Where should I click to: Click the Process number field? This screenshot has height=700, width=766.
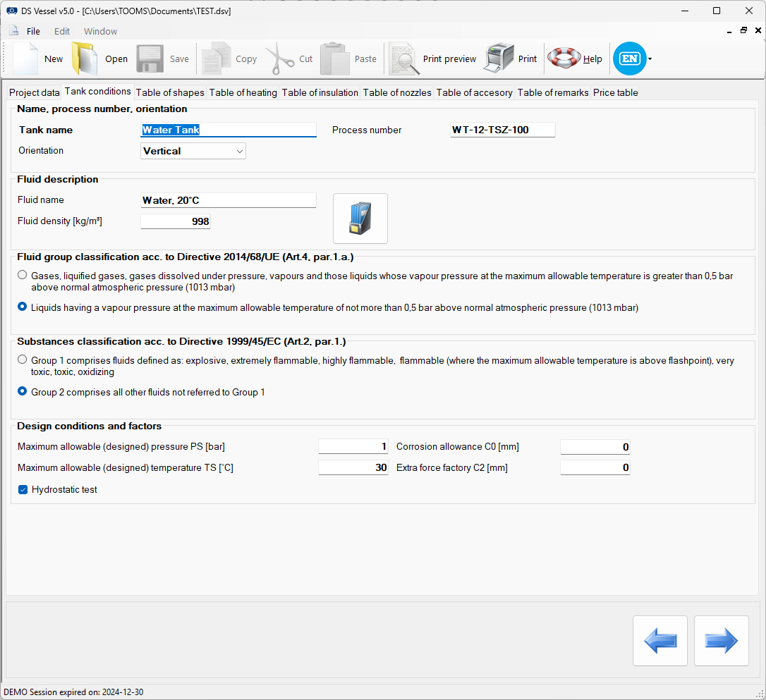(502, 130)
